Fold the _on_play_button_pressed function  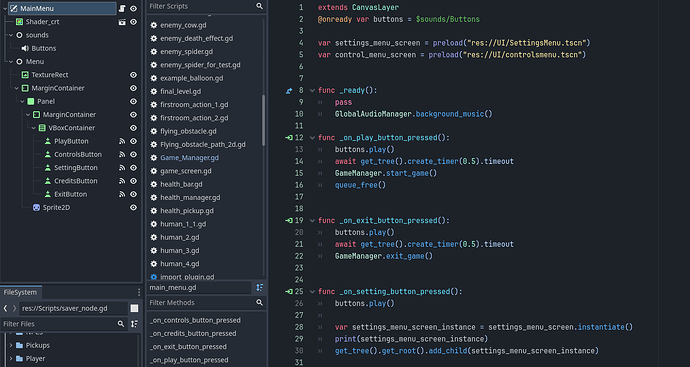point(312,138)
